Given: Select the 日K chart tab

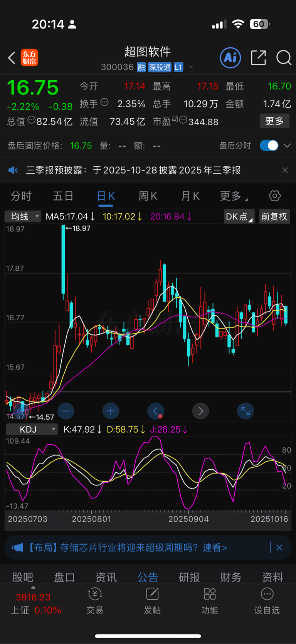Looking at the screenshot, I should 106,196.
